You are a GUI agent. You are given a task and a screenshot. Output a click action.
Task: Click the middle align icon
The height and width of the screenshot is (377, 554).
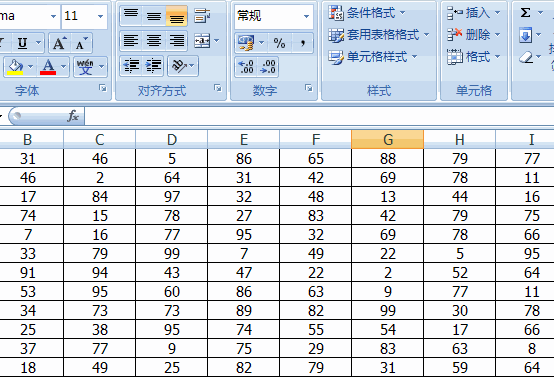pos(154,16)
